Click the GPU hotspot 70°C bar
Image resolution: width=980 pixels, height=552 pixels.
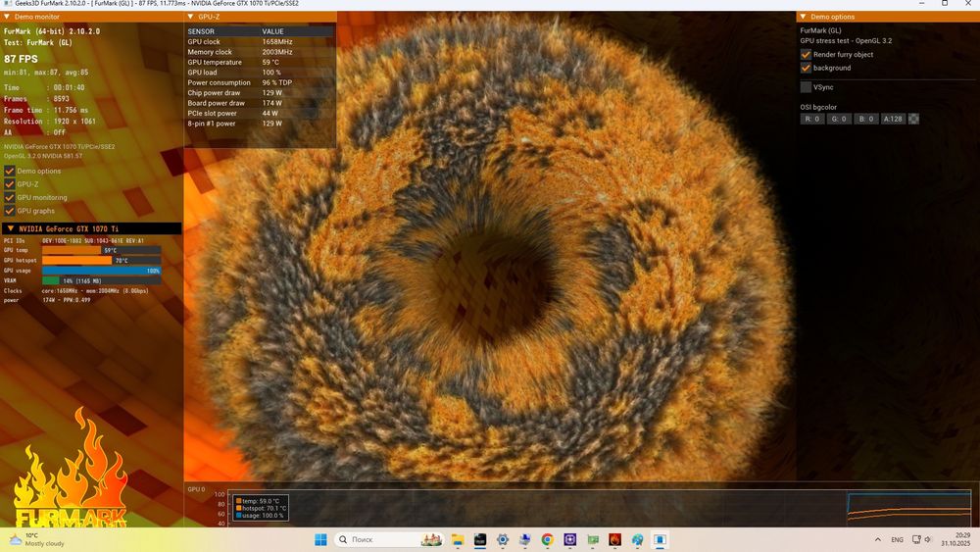[x=101, y=260]
